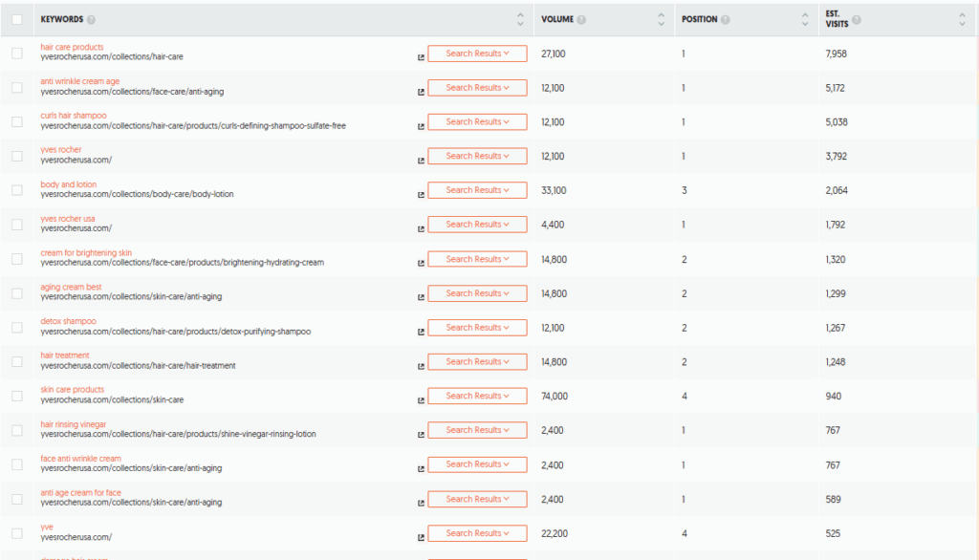This screenshot has height=560, width=979.
Task: Check the box for anti wrinkle cream age
Action: (x=17, y=88)
